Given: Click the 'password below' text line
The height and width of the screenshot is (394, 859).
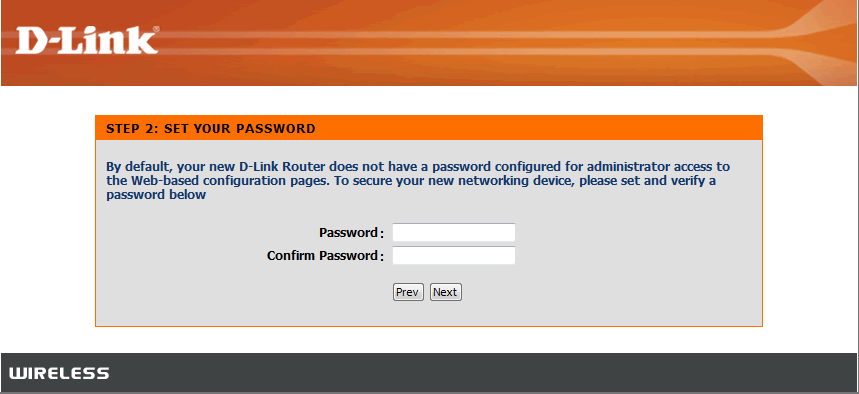Looking at the screenshot, I should 156,195.
